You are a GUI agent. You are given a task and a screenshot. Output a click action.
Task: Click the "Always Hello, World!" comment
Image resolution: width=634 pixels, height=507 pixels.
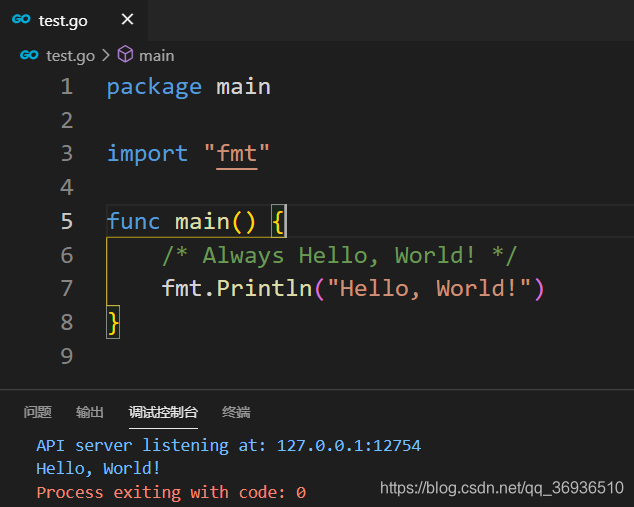(x=340, y=256)
